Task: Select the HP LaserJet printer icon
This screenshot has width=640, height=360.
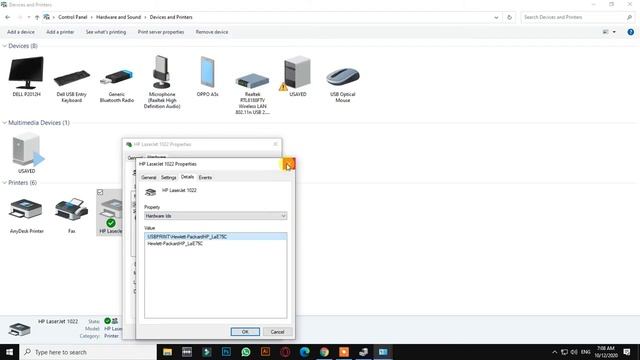Action: [110, 212]
